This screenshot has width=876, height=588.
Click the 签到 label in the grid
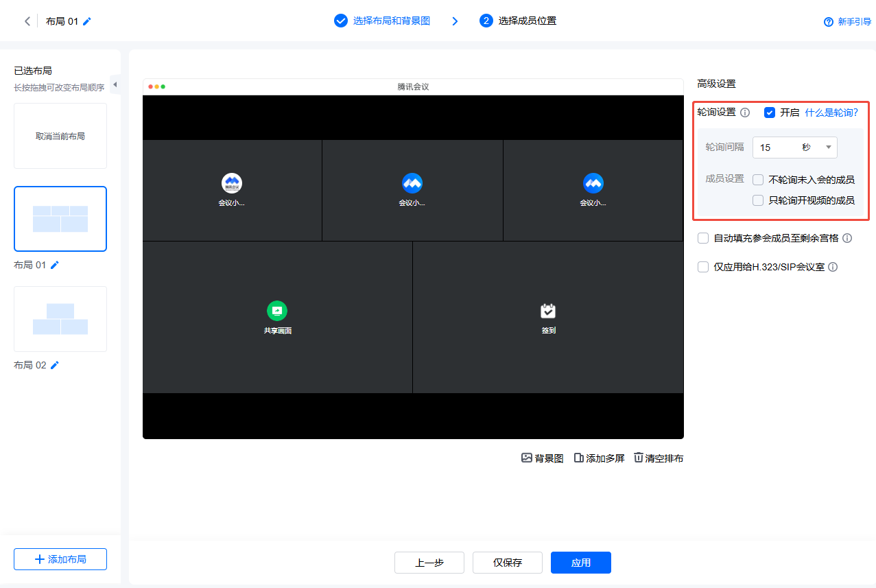click(548, 331)
